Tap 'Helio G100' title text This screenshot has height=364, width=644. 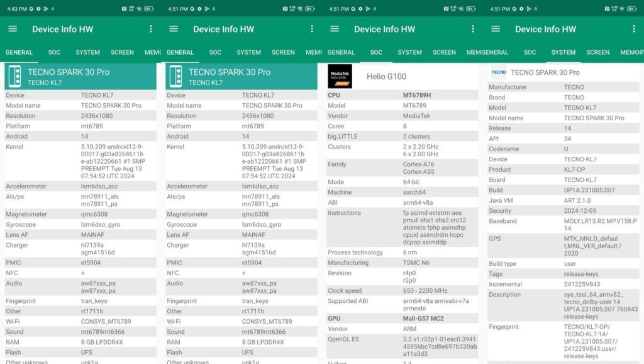coord(387,76)
